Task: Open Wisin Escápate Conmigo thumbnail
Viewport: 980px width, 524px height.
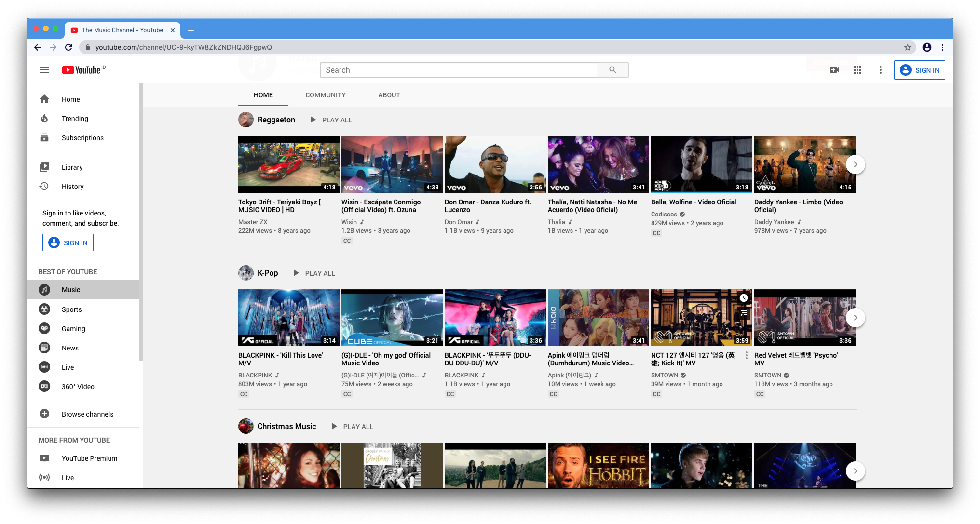Action: pos(392,164)
